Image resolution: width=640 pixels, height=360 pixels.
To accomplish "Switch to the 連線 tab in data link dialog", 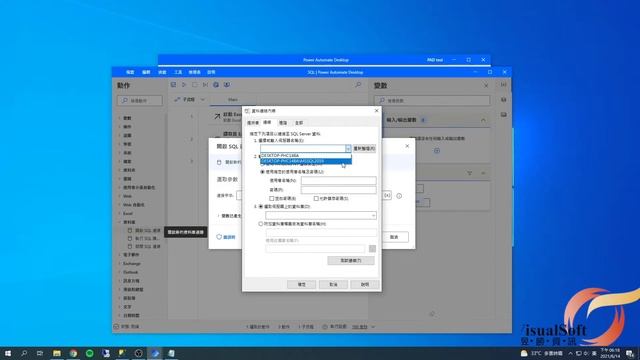I will [x=267, y=122].
